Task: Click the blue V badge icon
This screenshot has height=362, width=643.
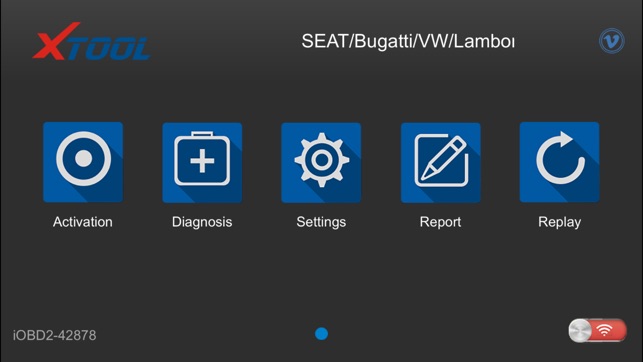Action: [x=612, y=41]
